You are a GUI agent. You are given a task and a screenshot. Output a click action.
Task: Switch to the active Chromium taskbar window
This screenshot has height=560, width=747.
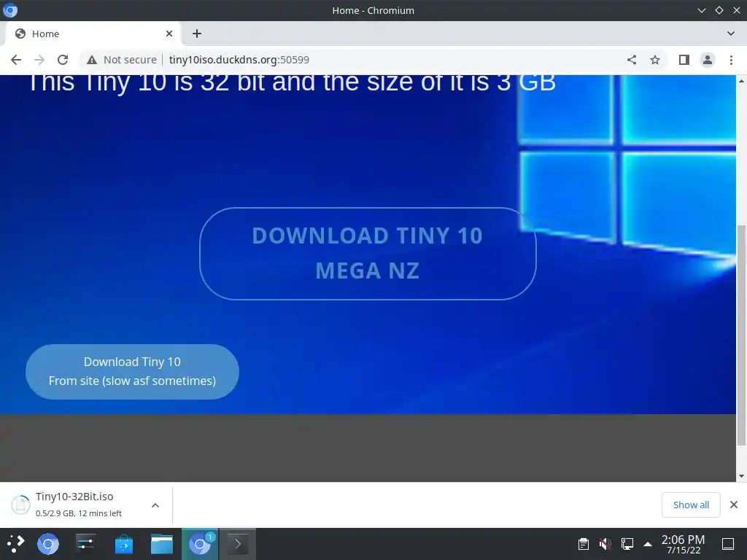click(x=200, y=544)
